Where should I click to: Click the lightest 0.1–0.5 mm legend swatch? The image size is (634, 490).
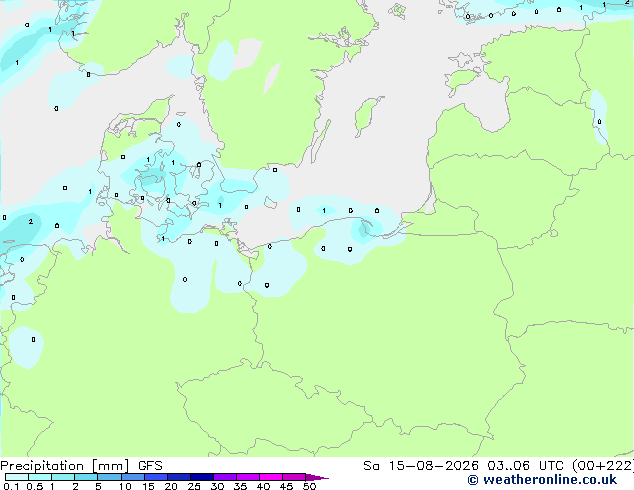pyautogui.click(x=17, y=477)
